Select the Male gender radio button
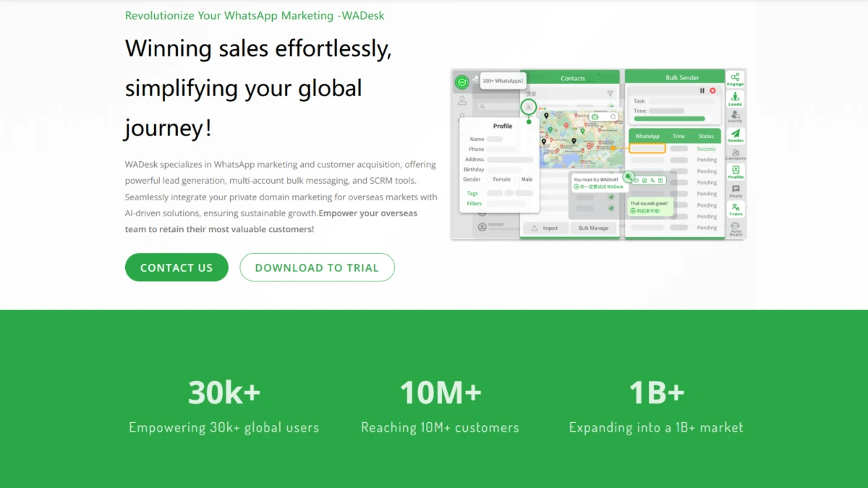This screenshot has width=868, height=488. click(517, 179)
